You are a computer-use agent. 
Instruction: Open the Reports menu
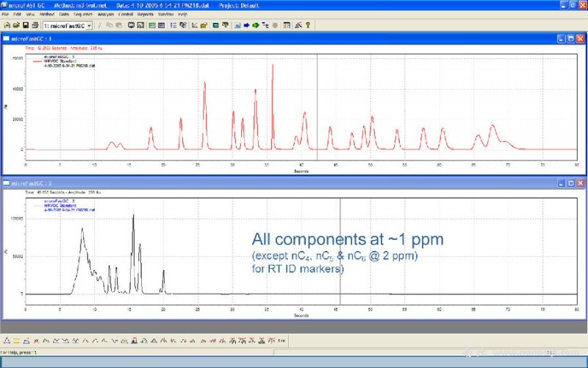click(146, 14)
